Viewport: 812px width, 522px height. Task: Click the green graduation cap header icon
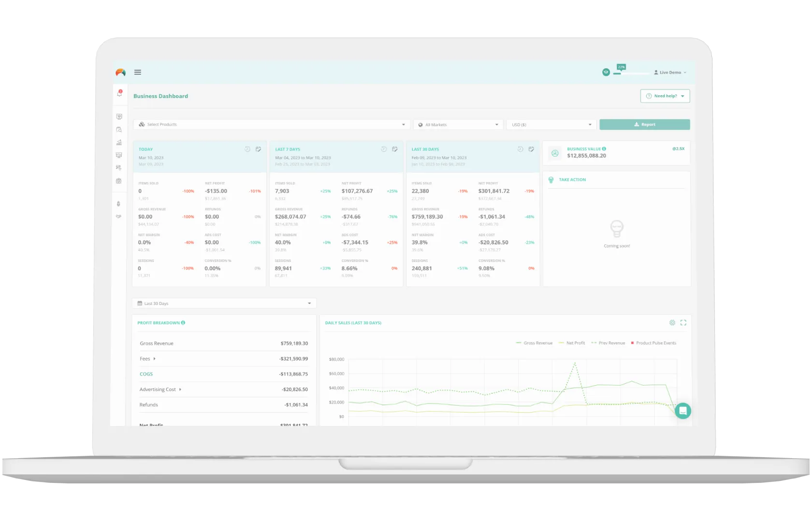[606, 72]
